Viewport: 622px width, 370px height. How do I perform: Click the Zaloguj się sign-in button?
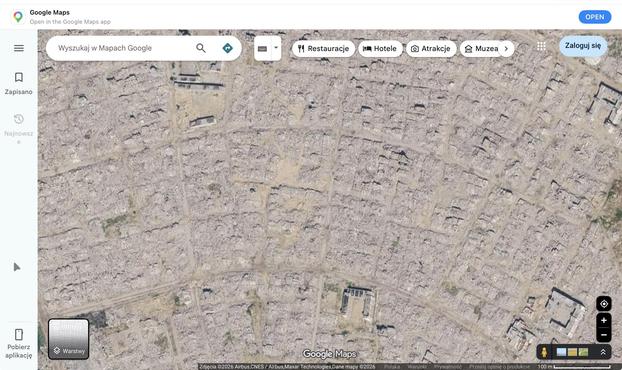tap(583, 46)
